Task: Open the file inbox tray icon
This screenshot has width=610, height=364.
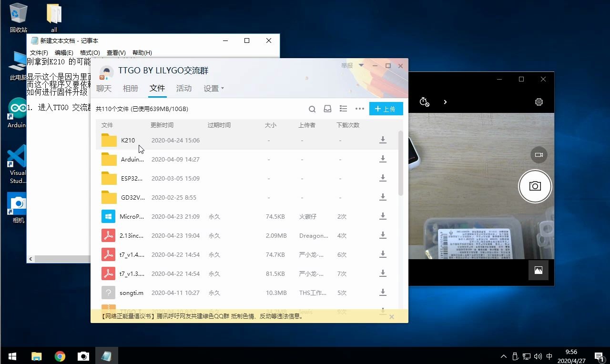Action: pyautogui.click(x=327, y=109)
